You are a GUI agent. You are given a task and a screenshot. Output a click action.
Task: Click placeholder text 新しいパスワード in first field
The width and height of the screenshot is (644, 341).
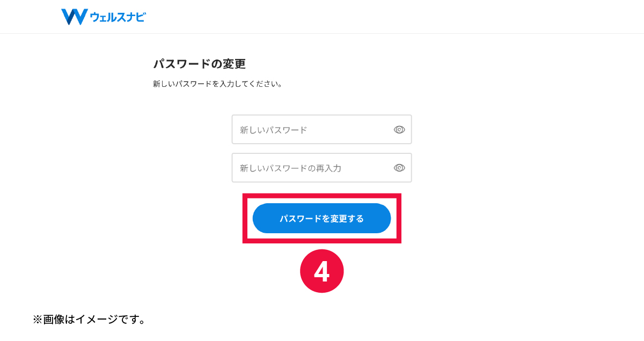pyautogui.click(x=273, y=130)
